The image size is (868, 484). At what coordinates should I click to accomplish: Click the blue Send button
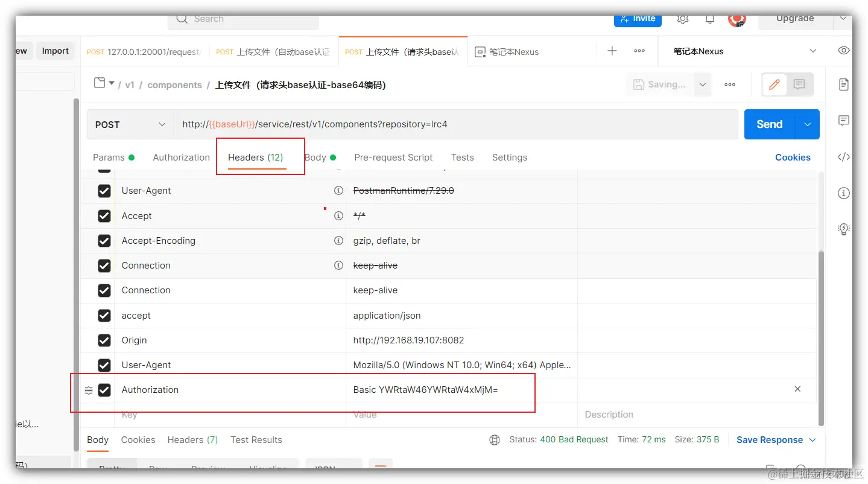pyautogui.click(x=770, y=124)
